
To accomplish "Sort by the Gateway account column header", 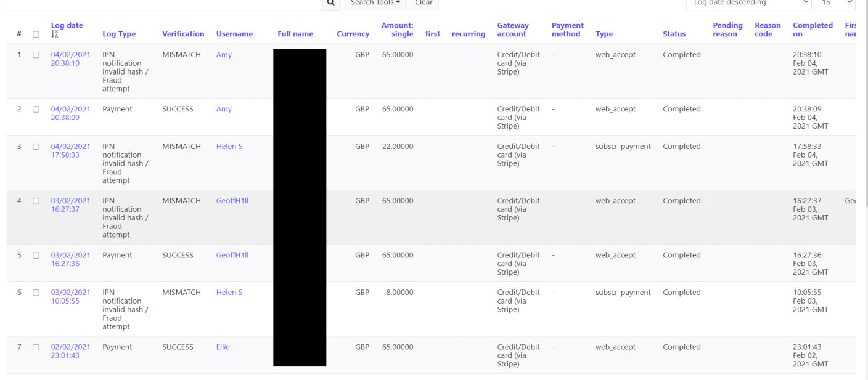I will (x=513, y=30).
